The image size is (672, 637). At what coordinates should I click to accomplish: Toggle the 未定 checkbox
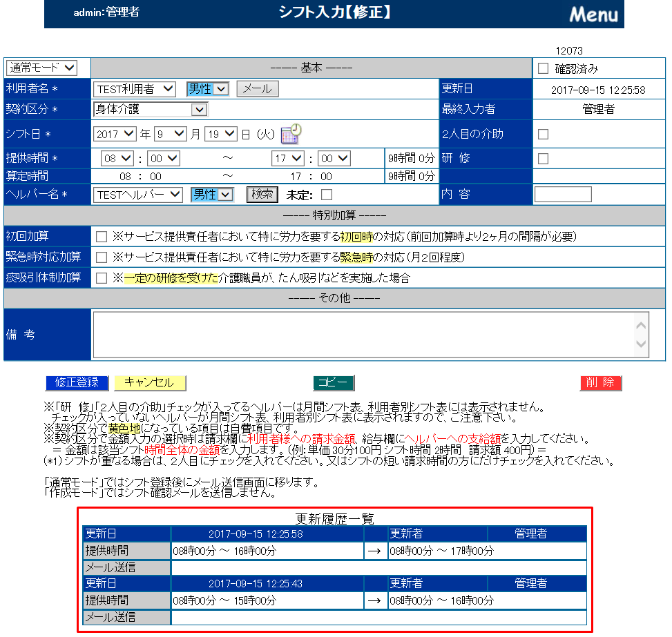(x=327, y=195)
